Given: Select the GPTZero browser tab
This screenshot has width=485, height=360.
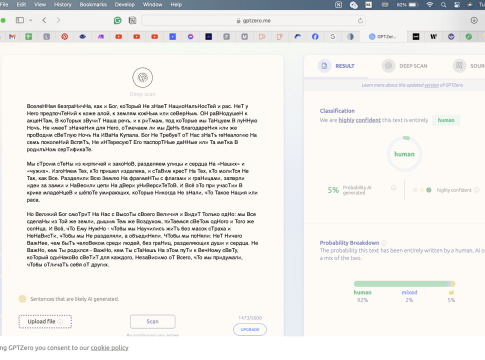Looking at the screenshot, I should coord(383,37).
